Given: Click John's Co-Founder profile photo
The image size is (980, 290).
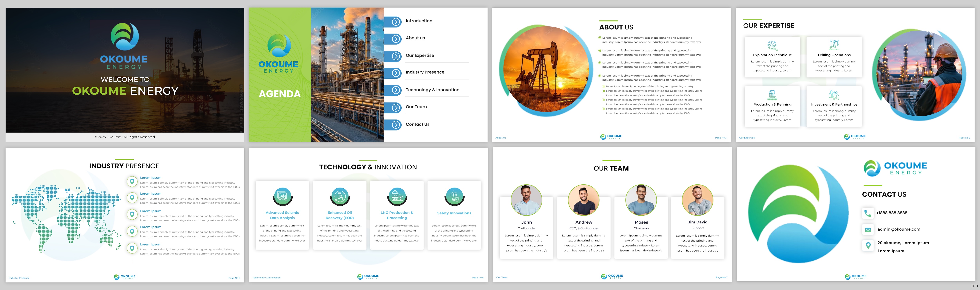Looking at the screenshot, I should point(526,201).
